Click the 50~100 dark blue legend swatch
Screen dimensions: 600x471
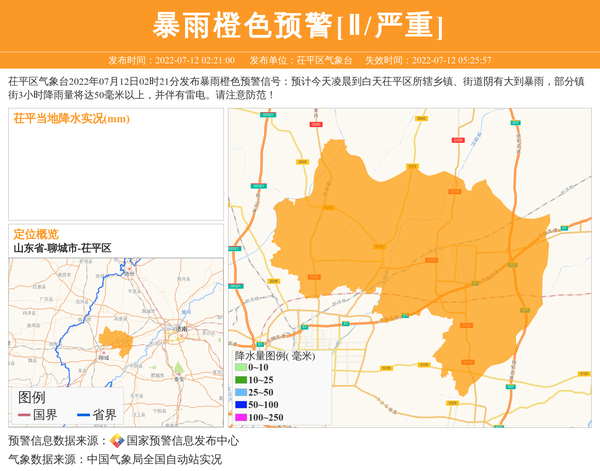[240, 405]
